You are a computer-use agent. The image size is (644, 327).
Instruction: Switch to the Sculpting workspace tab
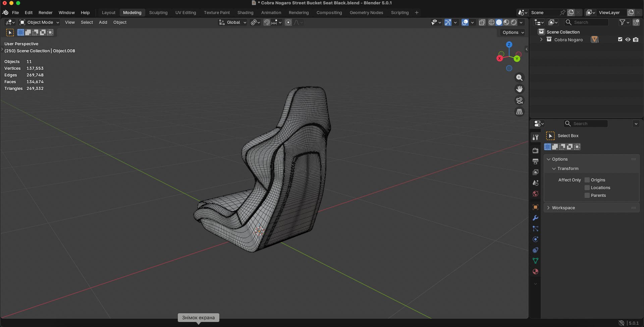(158, 12)
